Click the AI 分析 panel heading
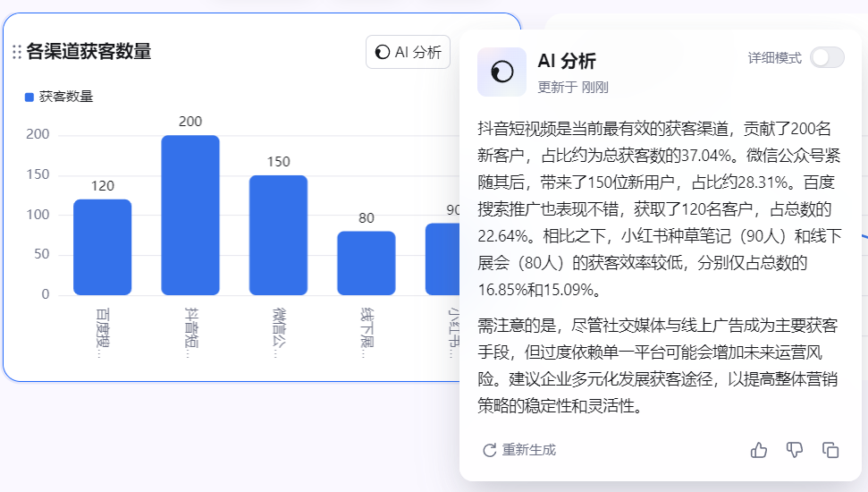868x492 pixels. click(x=567, y=61)
